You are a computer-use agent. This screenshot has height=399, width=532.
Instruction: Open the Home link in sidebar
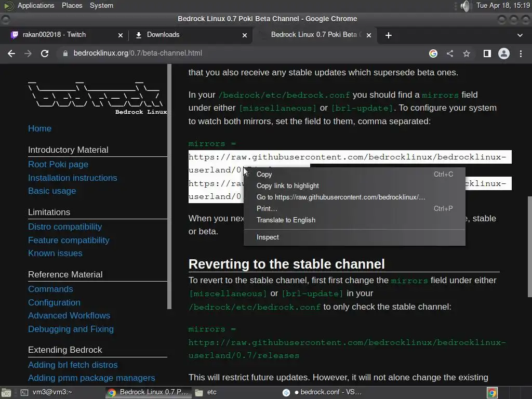[39, 129]
